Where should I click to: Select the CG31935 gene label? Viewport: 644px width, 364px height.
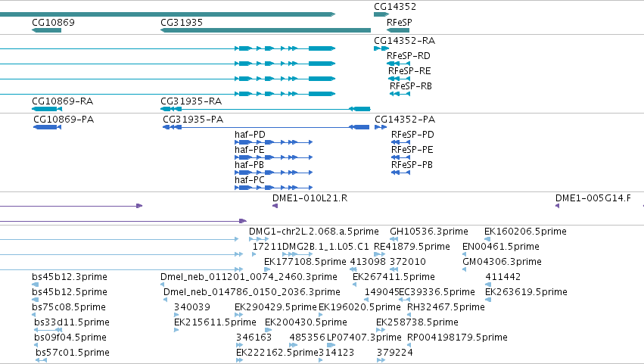[x=182, y=23]
